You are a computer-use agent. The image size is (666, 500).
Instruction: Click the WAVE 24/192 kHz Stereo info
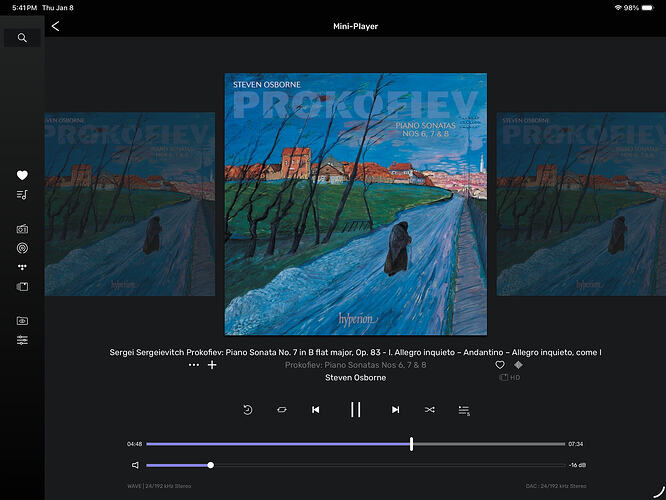pyautogui.click(x=159, y=486)
